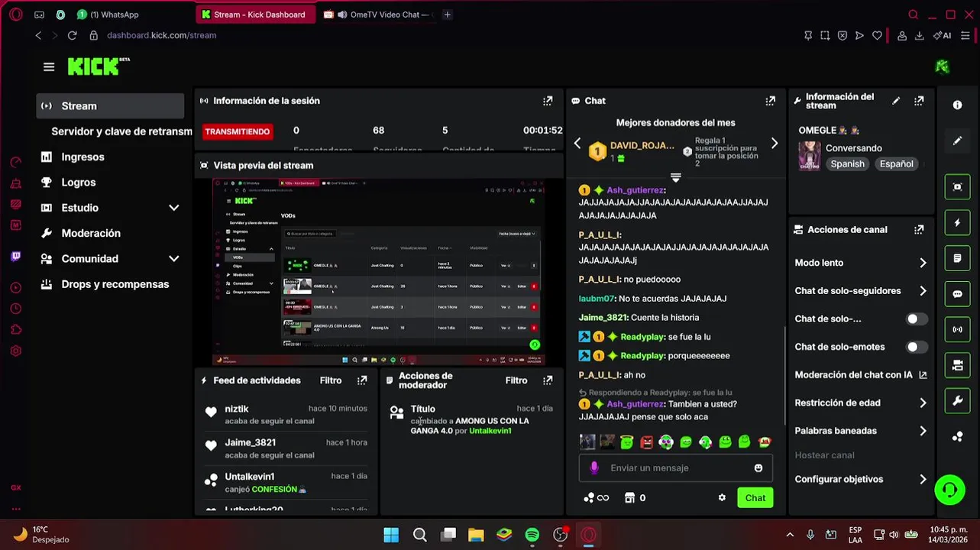
Task: Open File Explorer from the taskbar
Action: point(476,535)
